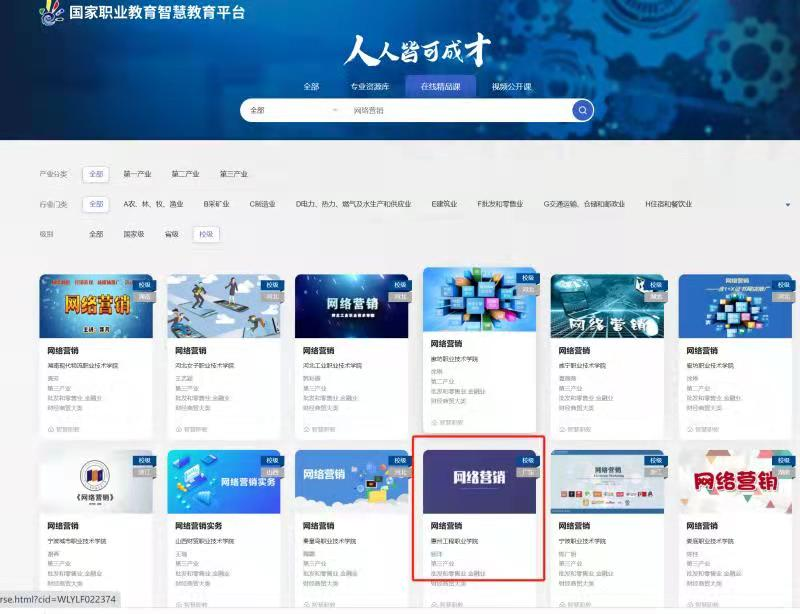Open the 视频公开课 tab

511,87
